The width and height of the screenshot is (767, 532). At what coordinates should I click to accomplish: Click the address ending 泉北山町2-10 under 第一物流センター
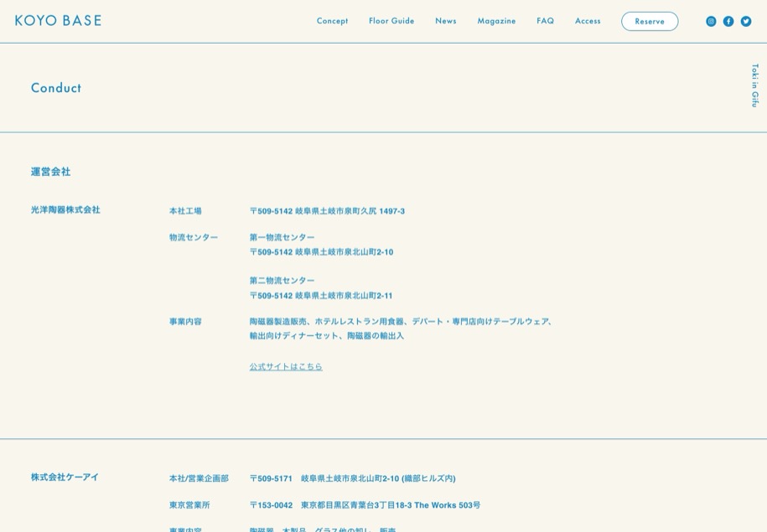pyautogui.click(x=321, y=252)
